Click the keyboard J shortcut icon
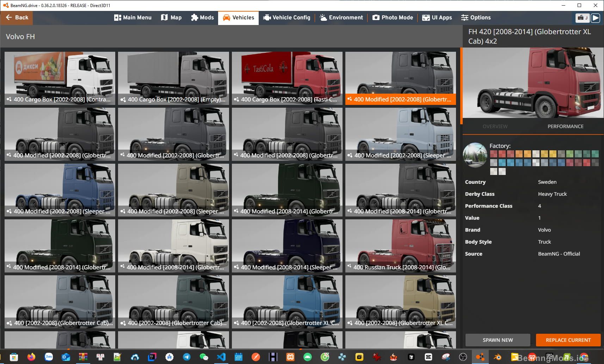Screen dimensions: 604x364 (582, 18)
